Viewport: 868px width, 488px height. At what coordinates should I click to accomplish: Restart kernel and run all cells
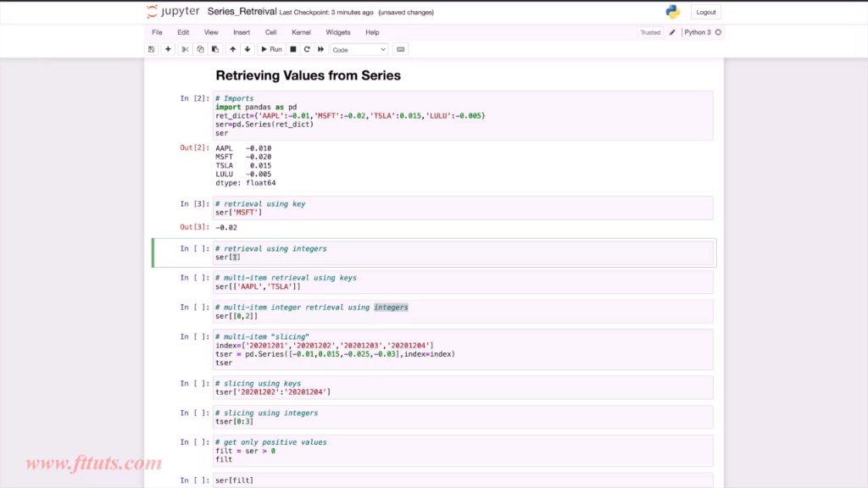click(x=320, y=49)
